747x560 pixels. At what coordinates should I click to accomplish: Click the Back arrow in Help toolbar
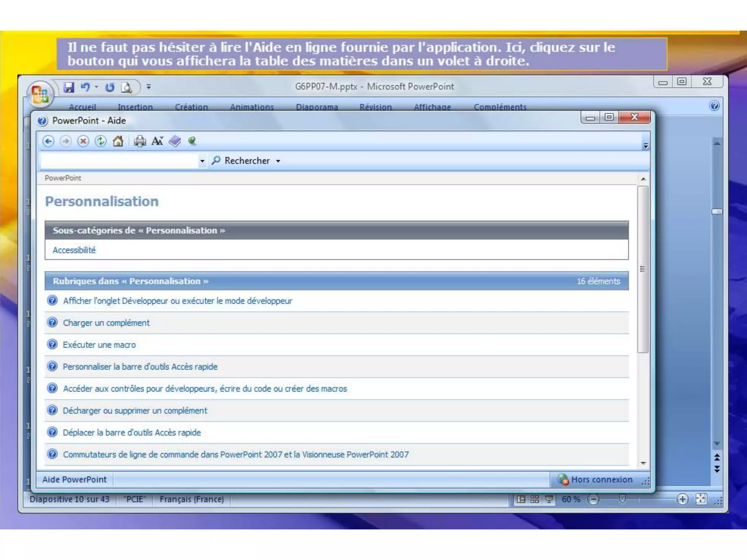[x=48, y=141]
